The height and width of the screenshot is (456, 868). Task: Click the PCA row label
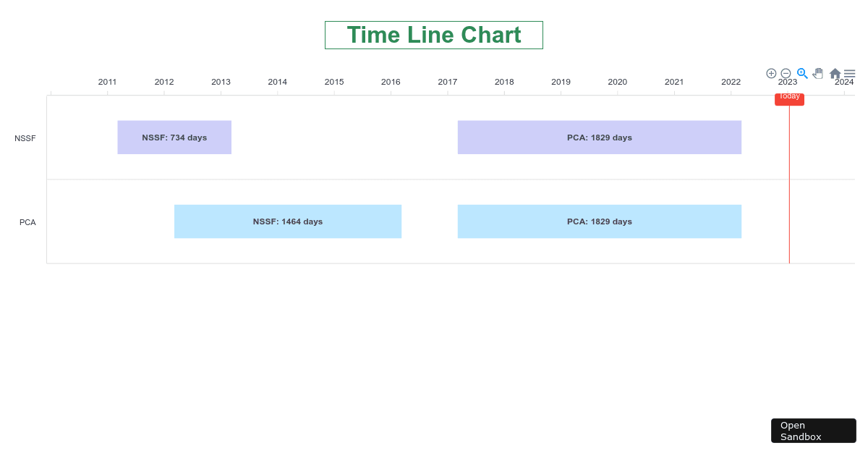27,222
